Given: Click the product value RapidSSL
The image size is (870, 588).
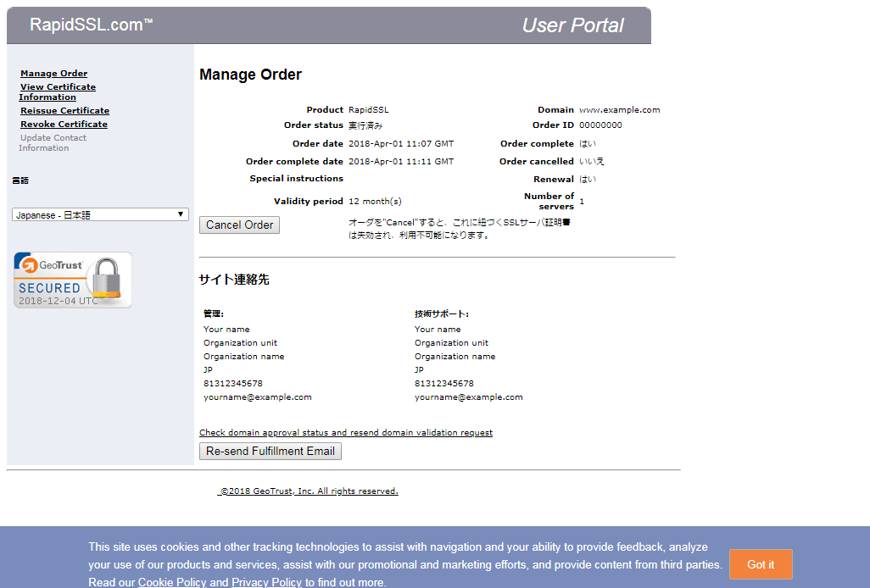Looking at the screenshot, I should pyautogui.click(x=368, y=110).
